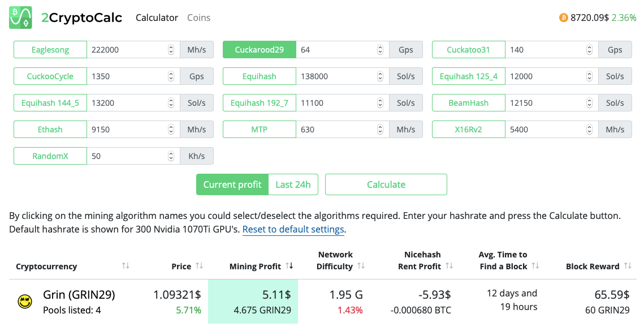Select the Eaglesong algorithm
Viewport: 644px width, 327px height.
click(x=50, y=50)
